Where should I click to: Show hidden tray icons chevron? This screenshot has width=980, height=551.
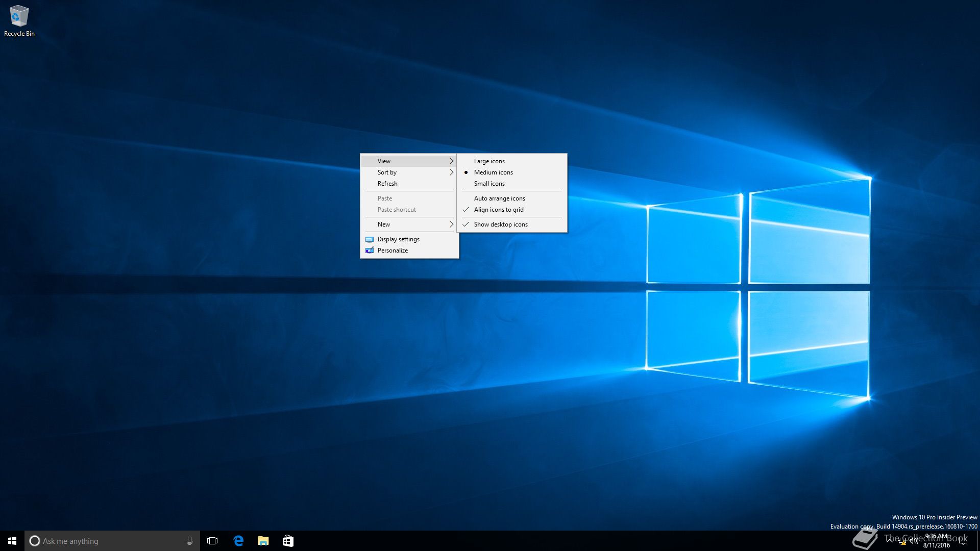point(890,540)
